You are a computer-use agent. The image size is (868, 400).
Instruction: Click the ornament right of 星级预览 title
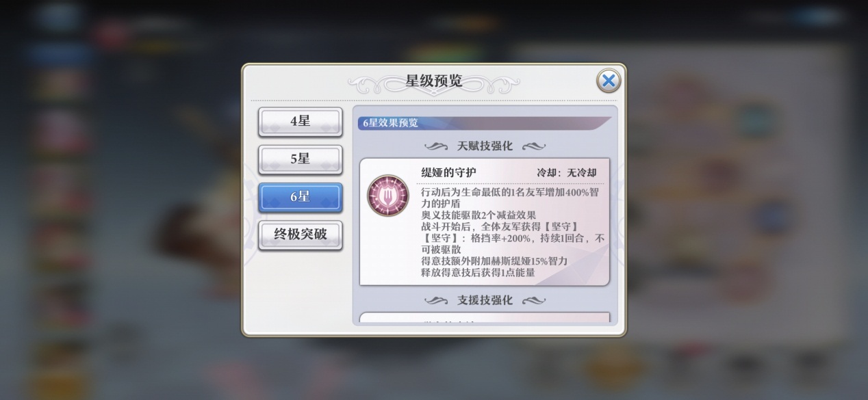[493, 83]
